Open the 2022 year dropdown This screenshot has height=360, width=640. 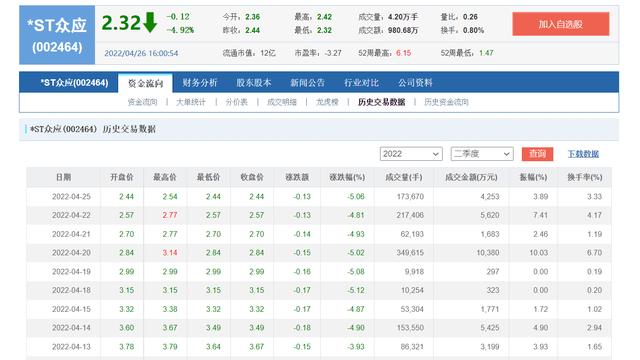(x=411, y=154)
